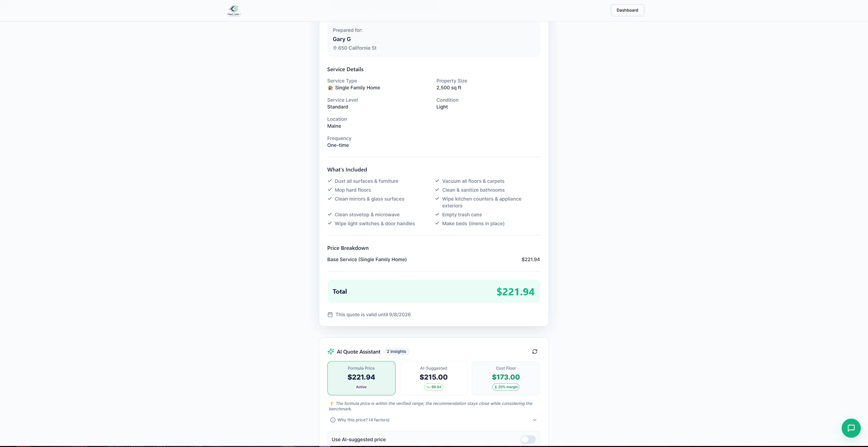Refresh the AI Quote Assistant insights
This screenshot has height=447, width=868.
[x=535, y=352]
